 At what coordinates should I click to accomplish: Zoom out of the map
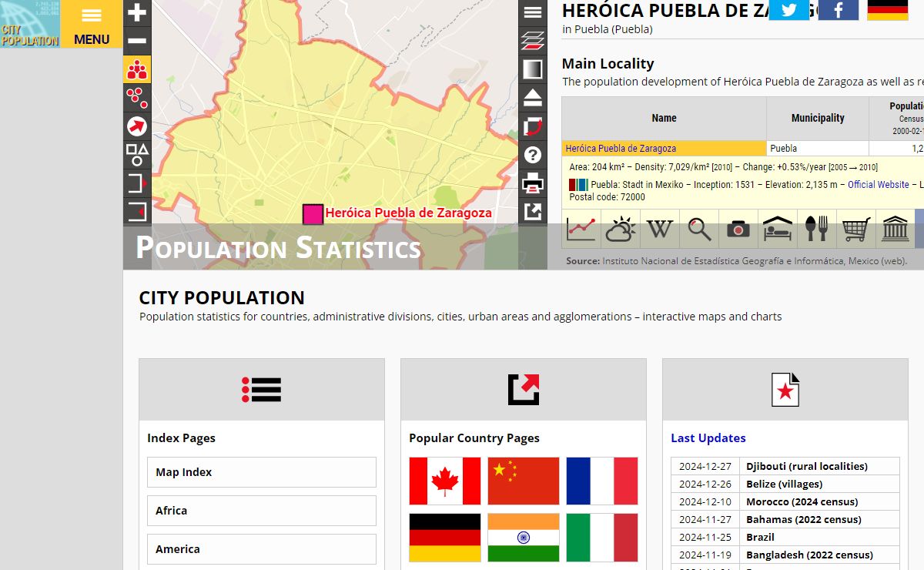[x=137, y=41]
